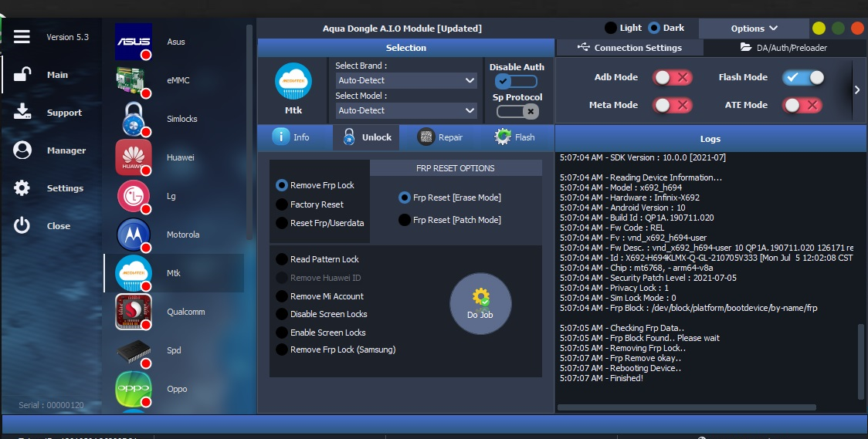Screen dimensions: 868x439
Task: Toggle the Disable Auth switch
Action: coord(516,82)
